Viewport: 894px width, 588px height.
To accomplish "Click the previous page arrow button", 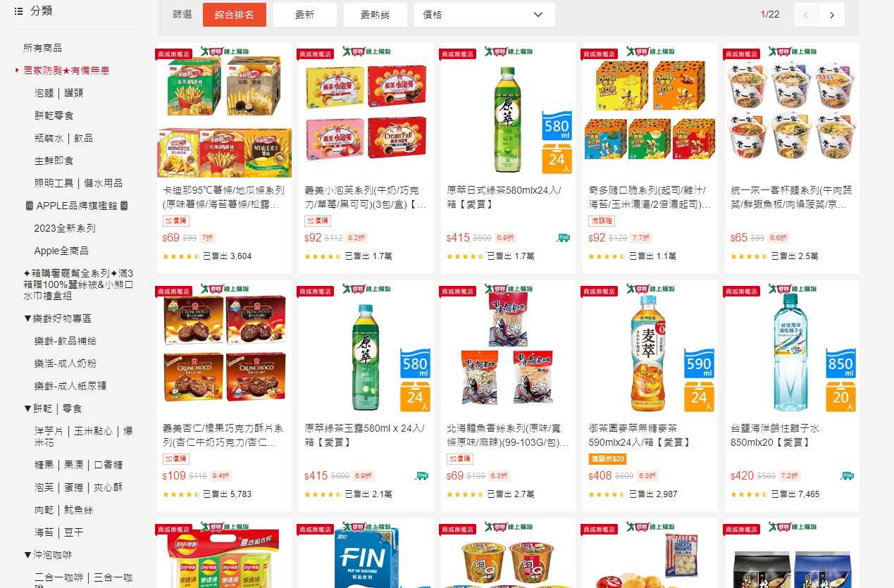I will tap(806, 15).
